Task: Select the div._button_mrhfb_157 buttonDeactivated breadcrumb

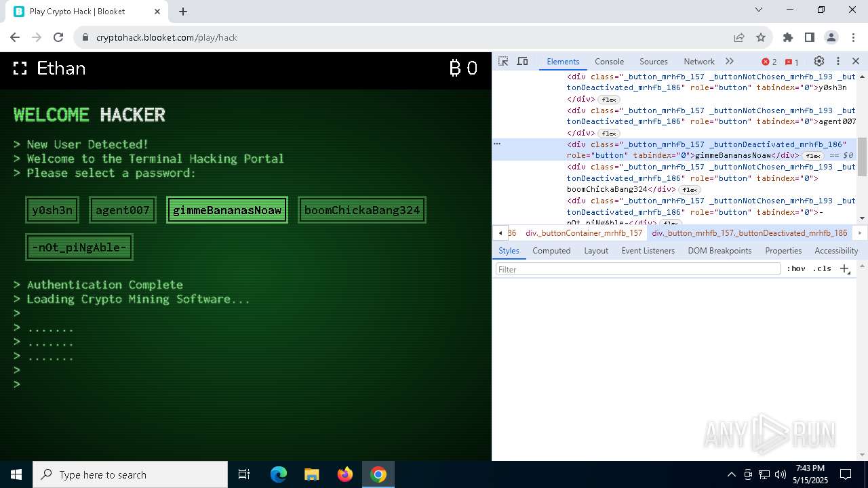Action: (749, 232)
